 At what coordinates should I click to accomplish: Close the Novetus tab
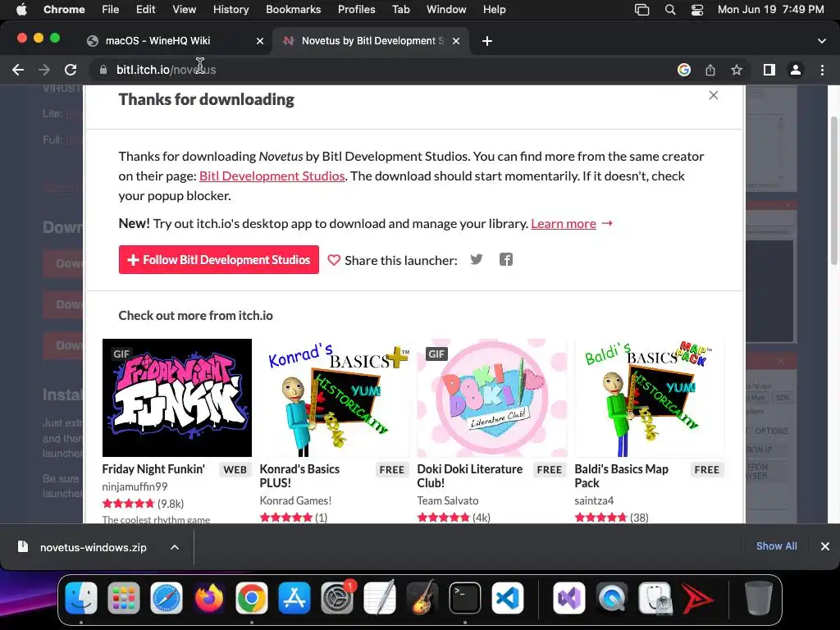(x=456, y=41)
